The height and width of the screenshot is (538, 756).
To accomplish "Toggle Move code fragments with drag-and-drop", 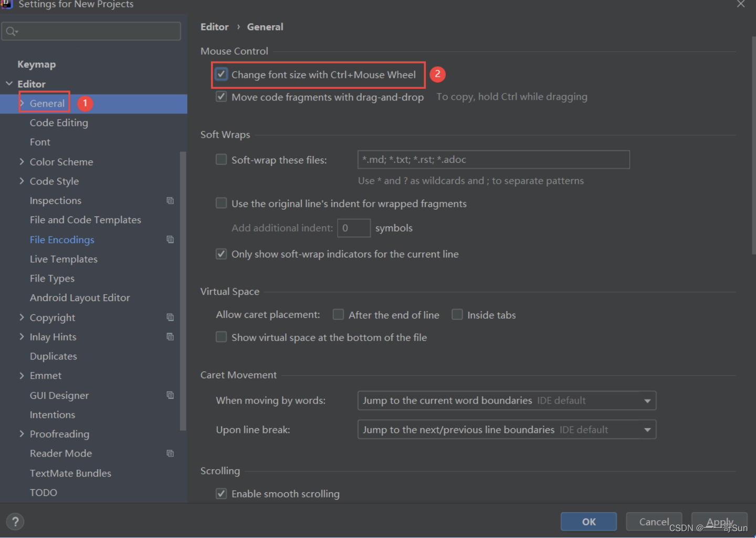I will tap(222, 97).
